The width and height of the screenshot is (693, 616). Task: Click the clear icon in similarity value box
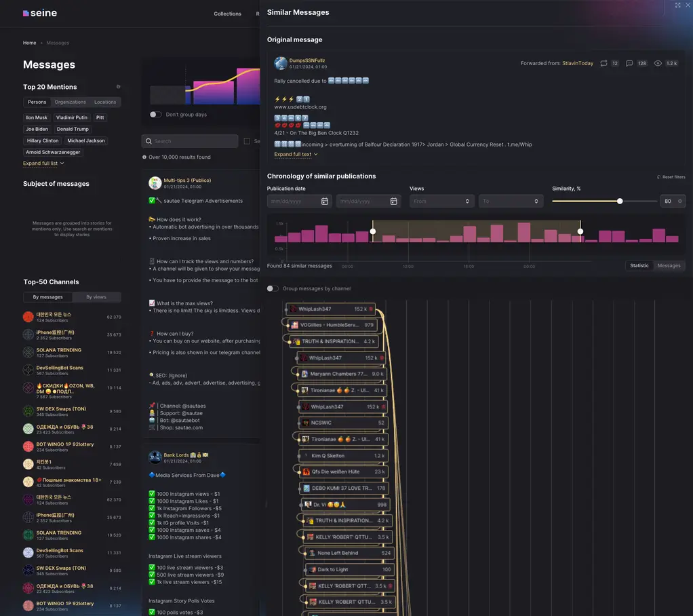[x=679, y=201]
